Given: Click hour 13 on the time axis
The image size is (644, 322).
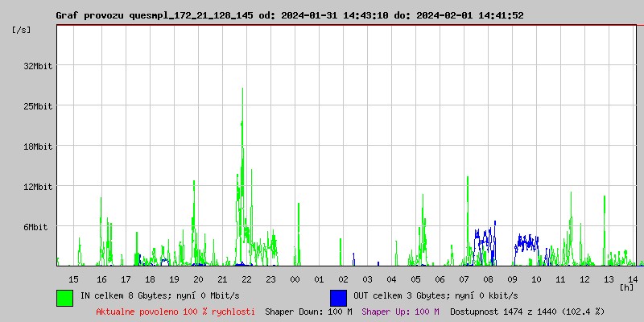Looking at the screenshot, I should point(609,279).
